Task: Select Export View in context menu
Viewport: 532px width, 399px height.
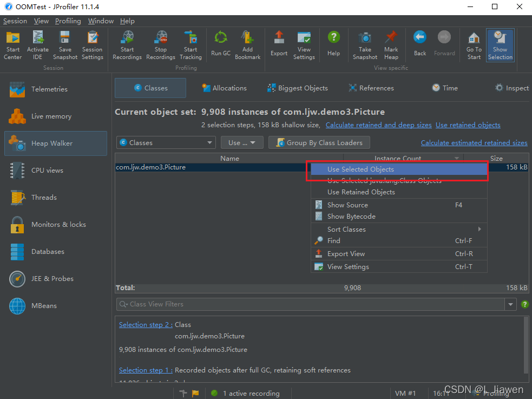Action: tap(399, 254)
